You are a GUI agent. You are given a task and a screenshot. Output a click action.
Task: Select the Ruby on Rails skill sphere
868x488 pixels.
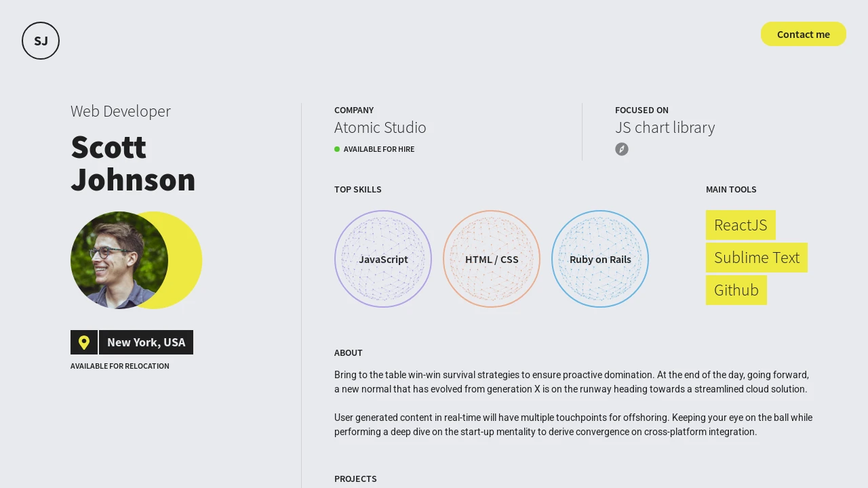tap(600, 259)
